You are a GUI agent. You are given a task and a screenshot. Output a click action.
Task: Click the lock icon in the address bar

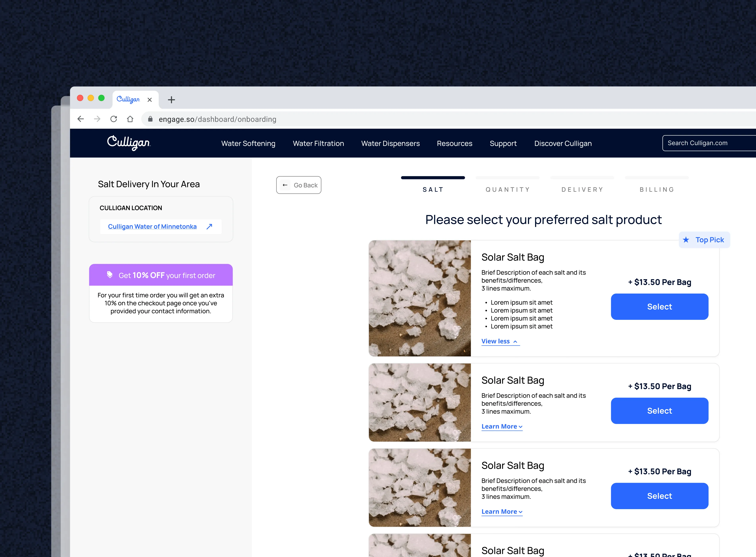click(150, 119)
